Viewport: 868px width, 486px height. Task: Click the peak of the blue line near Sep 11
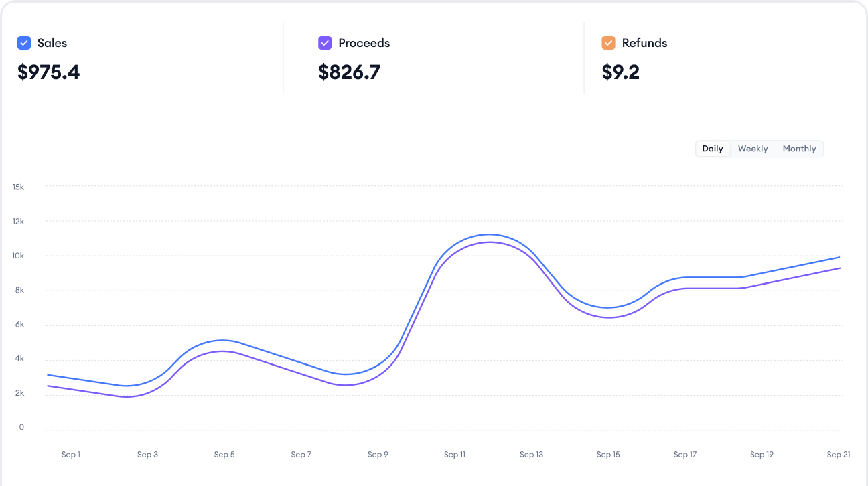point(488,235)
